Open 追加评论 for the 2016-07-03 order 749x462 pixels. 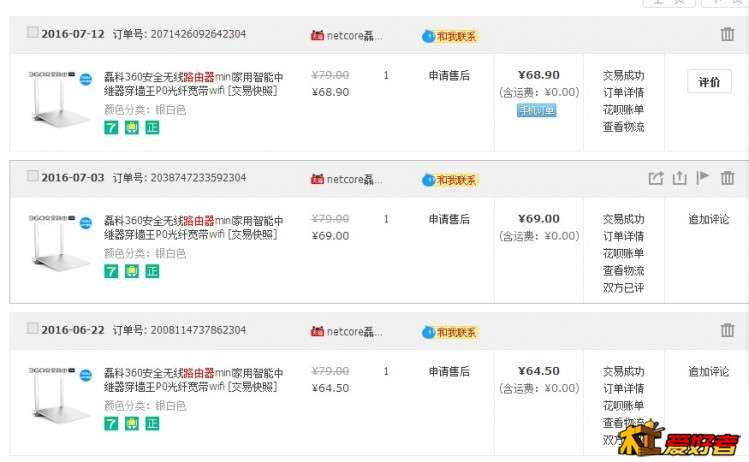[x=708, y=219]
